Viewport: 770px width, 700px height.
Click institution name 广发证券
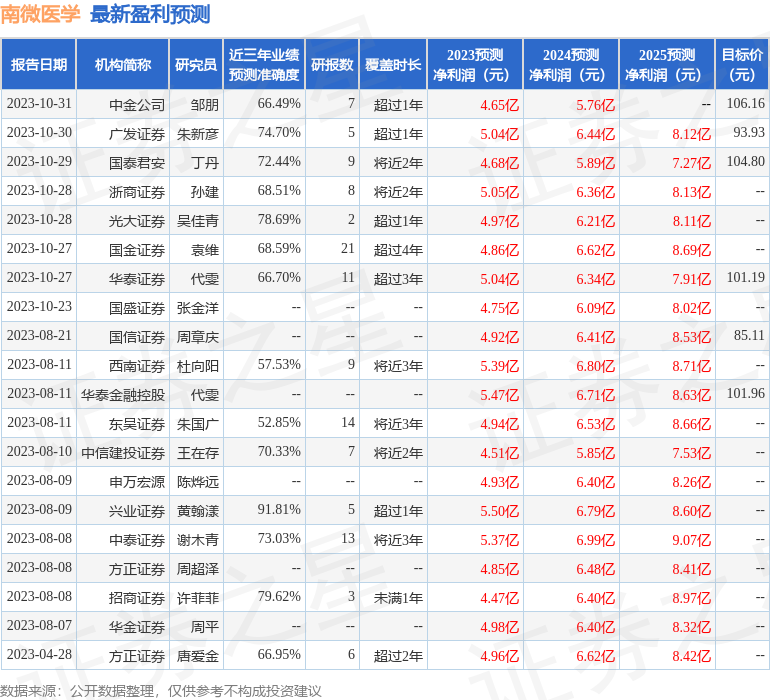click(137, 134)
